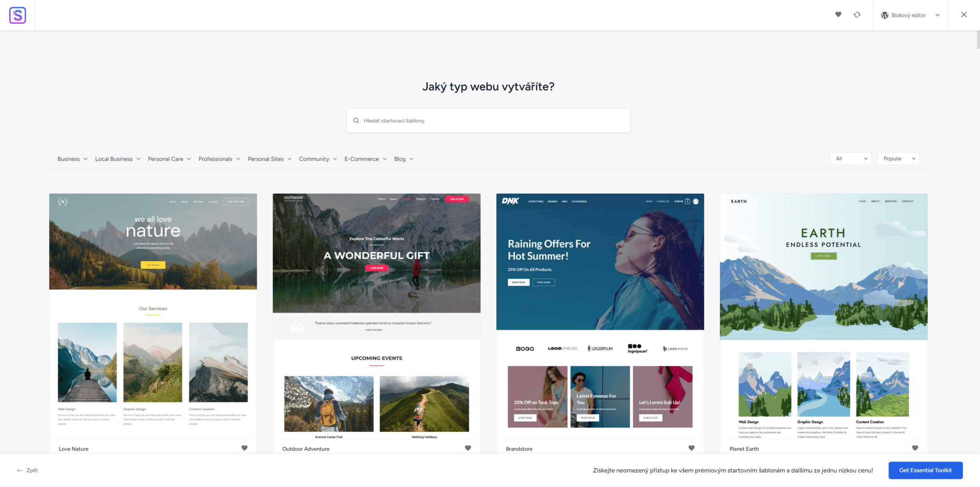
Task: Favorite the Love Nature template
Action: click(244, 448)
